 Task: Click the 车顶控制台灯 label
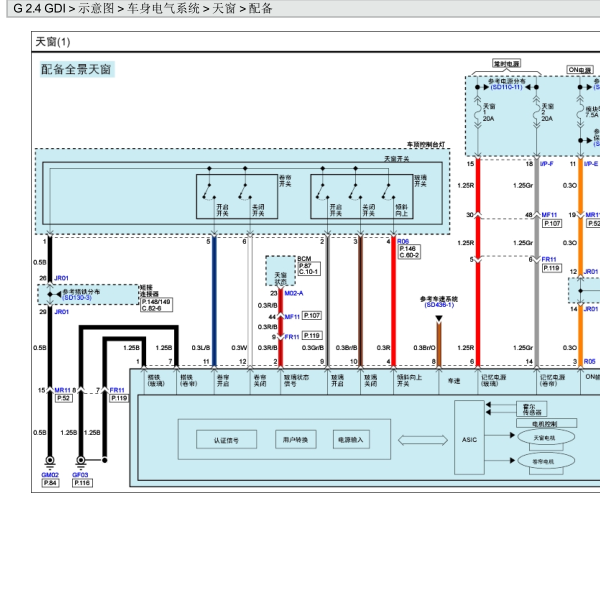426,144
